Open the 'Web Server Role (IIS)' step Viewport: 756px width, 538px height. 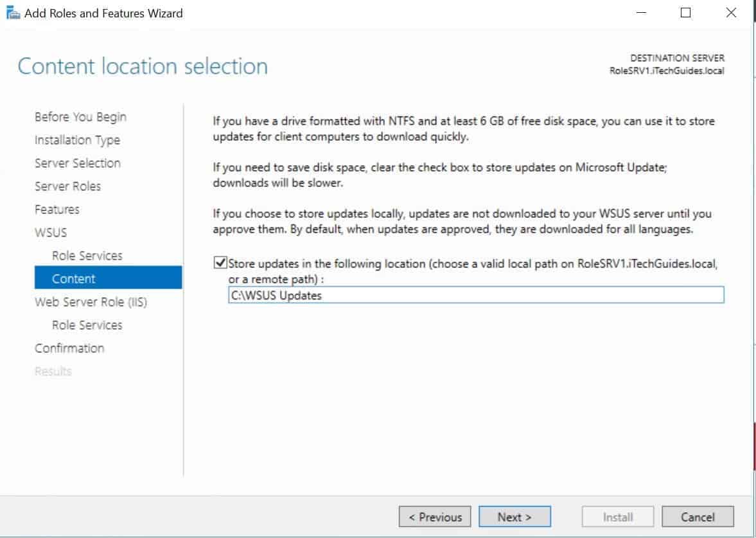click(90, 301)
